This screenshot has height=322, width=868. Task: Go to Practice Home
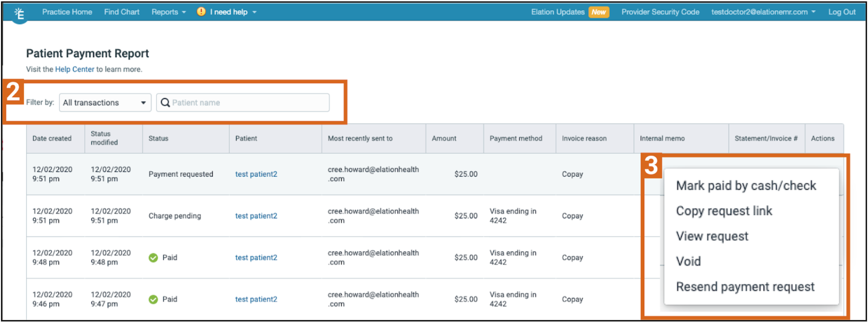coord(67,12)
